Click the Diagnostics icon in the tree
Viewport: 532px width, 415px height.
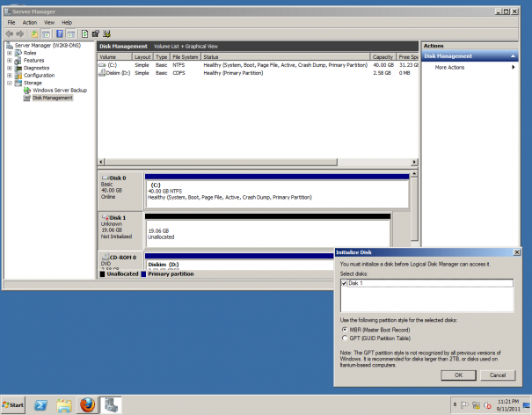(x=18, y=68)
